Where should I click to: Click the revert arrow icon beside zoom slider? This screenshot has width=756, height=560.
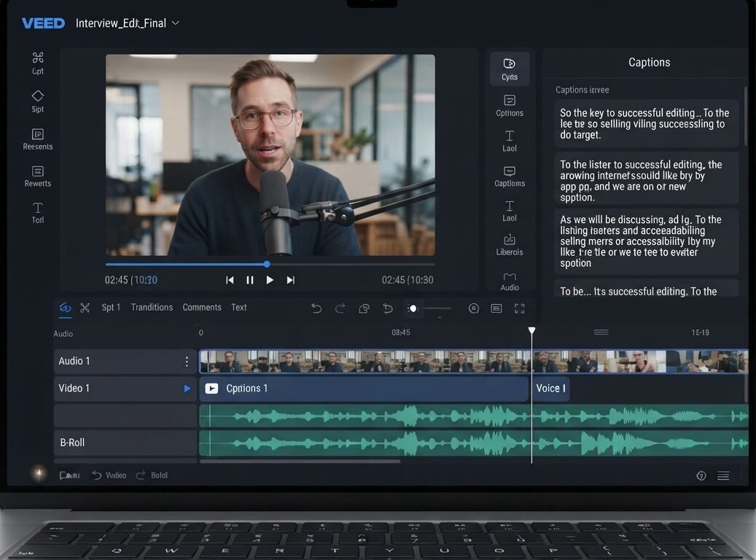point(388,308)
